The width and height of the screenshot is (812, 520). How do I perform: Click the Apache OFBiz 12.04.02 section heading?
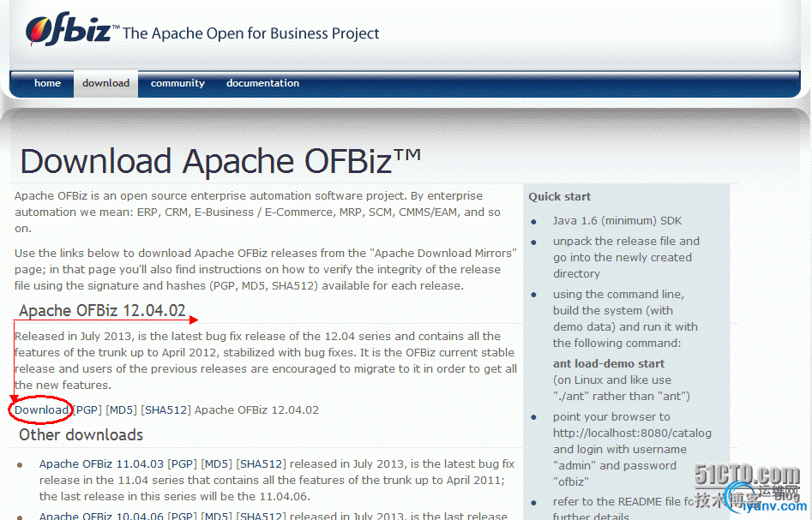coord(102,310)
